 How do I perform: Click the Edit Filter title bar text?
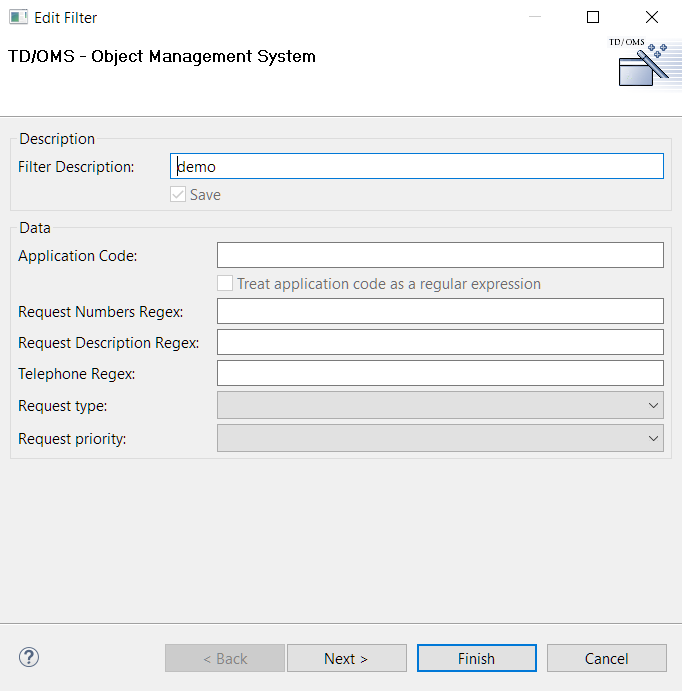66,17
